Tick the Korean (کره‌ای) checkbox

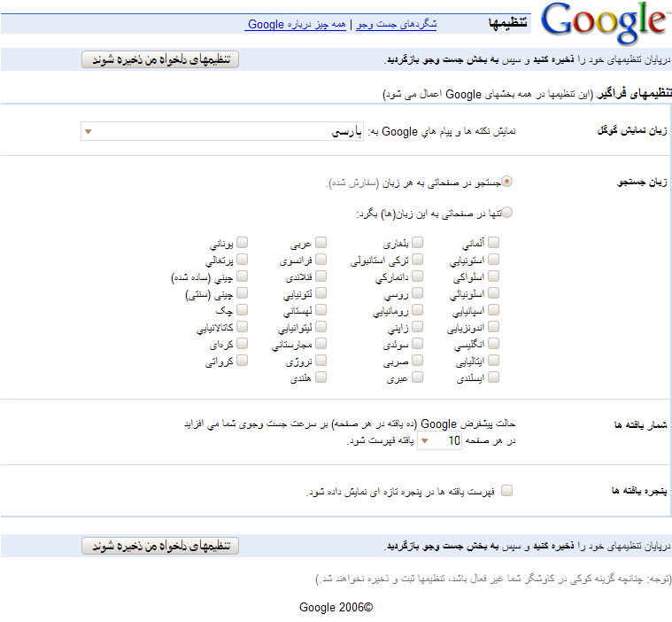(242, 343)
